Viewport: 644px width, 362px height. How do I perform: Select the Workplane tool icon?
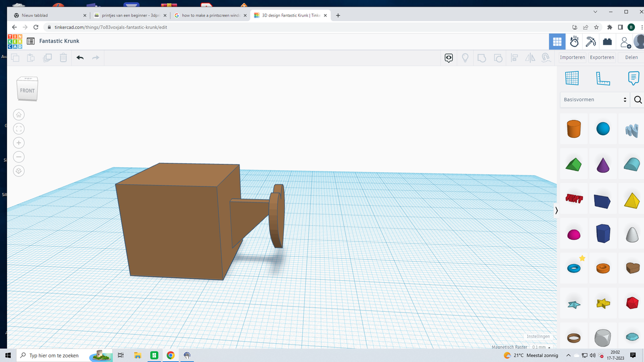[x=572, y=78]
